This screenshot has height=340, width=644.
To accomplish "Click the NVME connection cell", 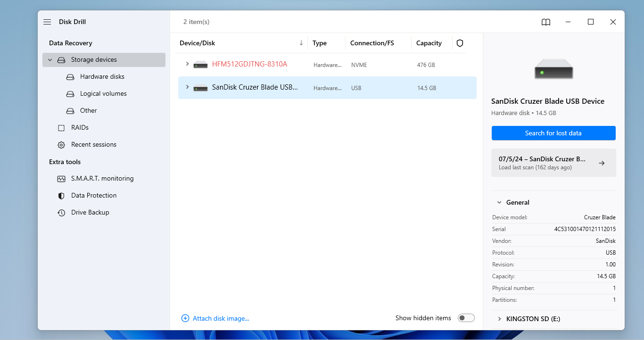I will click(x=359, y=65).
